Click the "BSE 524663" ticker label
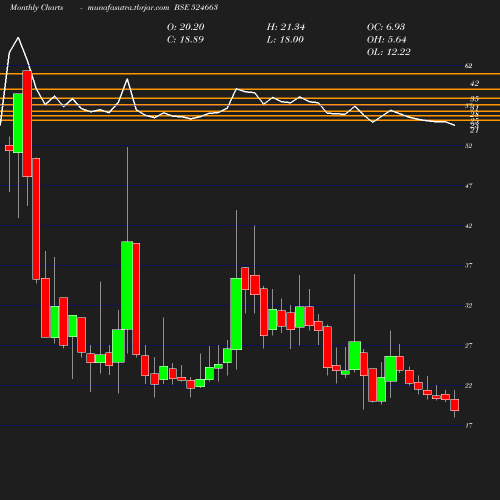500x500 pixels. coord(196,8)
